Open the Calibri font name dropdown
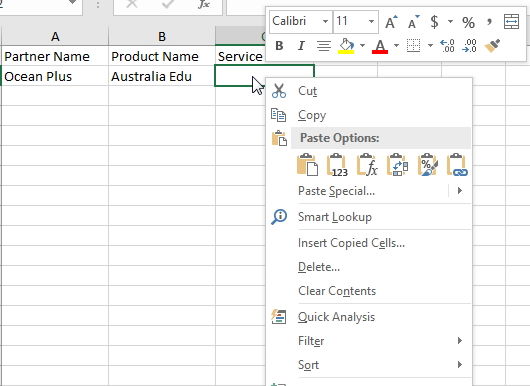The height and width of the screenshot is (386, 530). pyautogui.click(x=325, y=21)
